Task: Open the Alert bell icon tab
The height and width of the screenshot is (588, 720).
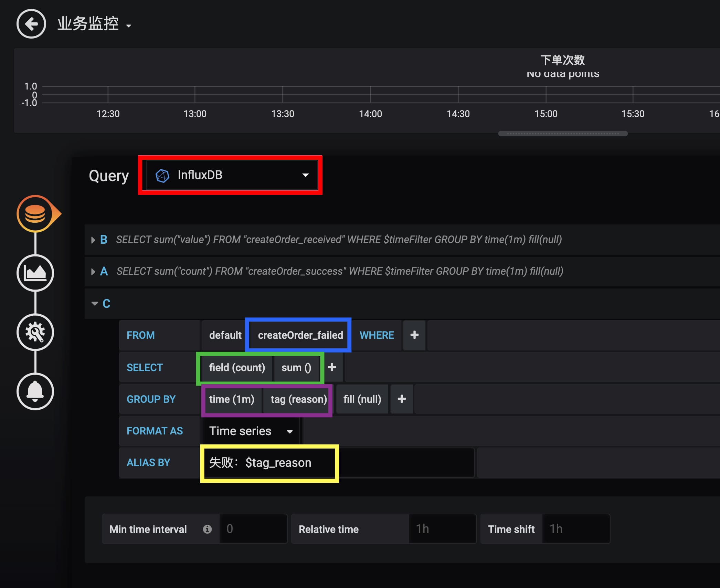Action: 35,391
